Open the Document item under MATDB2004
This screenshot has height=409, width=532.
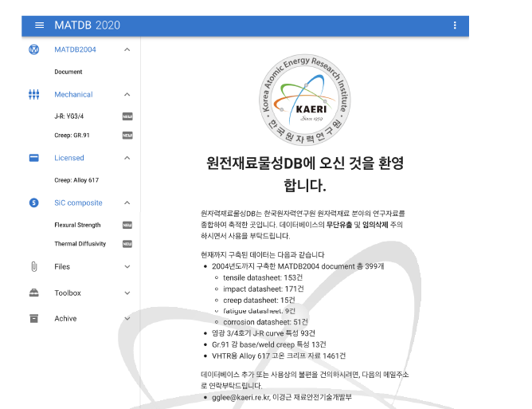[x=68, y=72]
